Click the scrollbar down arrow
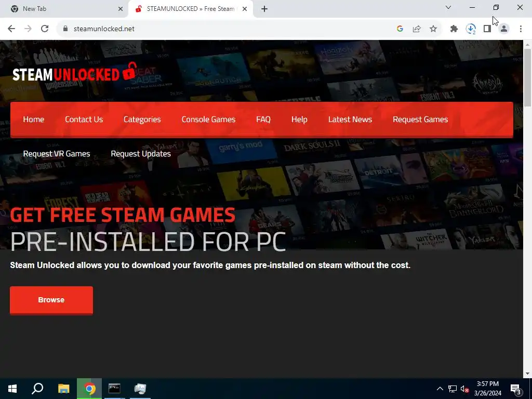The height and width of the screenshot is (399, 532). click(x=527, y=374)
